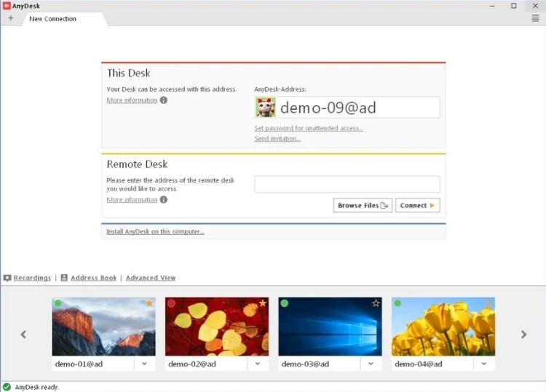Close the AnyDesk window

pyautogui.click(x=535, y=6)
